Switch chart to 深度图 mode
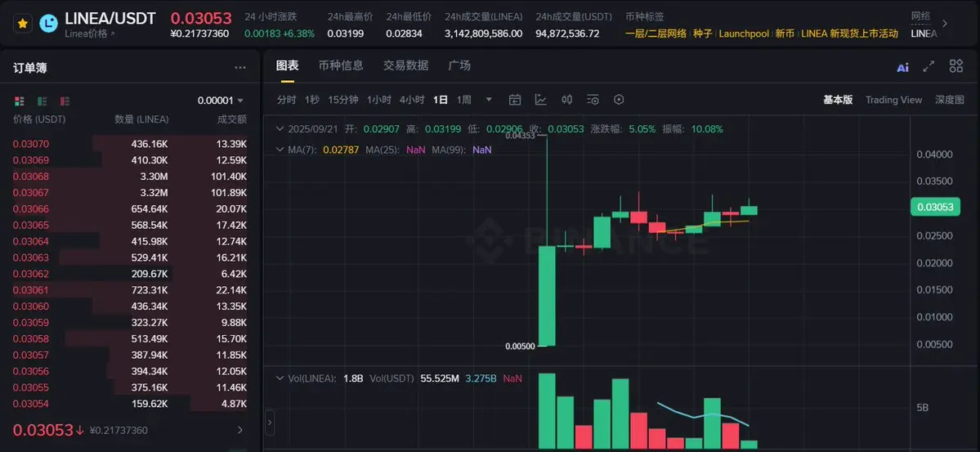 [x=950, y=100]
